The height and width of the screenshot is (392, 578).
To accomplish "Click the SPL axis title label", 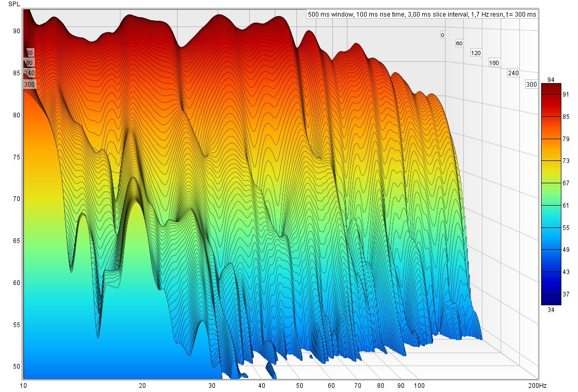I will (14, 4).
